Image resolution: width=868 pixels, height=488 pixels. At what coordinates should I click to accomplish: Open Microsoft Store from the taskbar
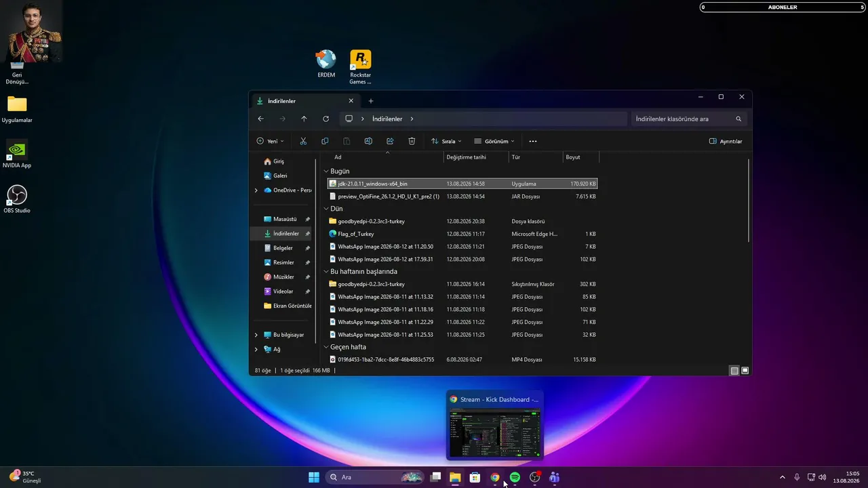click(x=475, y=477)
